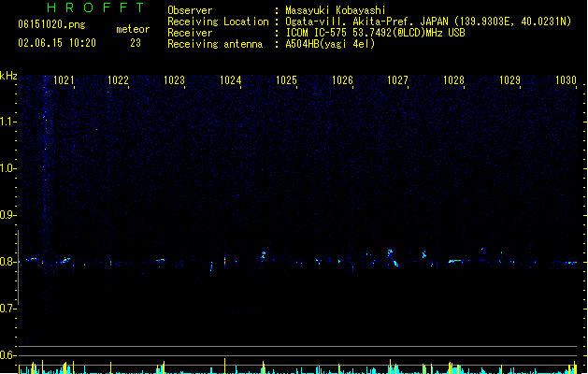The width and height of the screenshot is (588, 374).
Task: Click the 1022 time axis marker
Action: click(x=118, y=79)
